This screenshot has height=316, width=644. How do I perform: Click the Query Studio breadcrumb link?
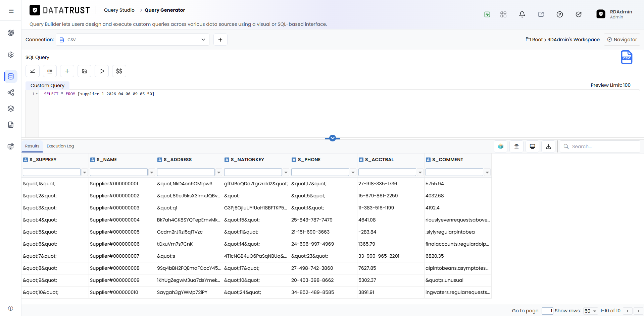coord(119,10)
